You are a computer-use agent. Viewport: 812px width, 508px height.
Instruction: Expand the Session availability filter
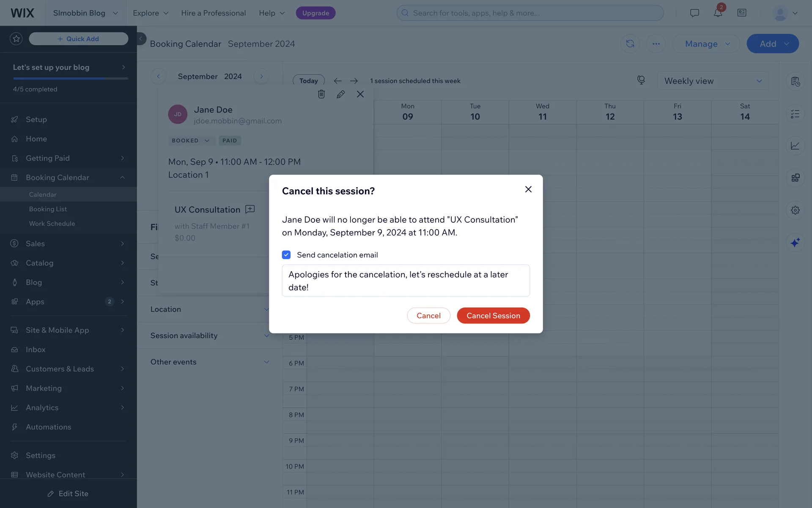[x=209, y=335]
